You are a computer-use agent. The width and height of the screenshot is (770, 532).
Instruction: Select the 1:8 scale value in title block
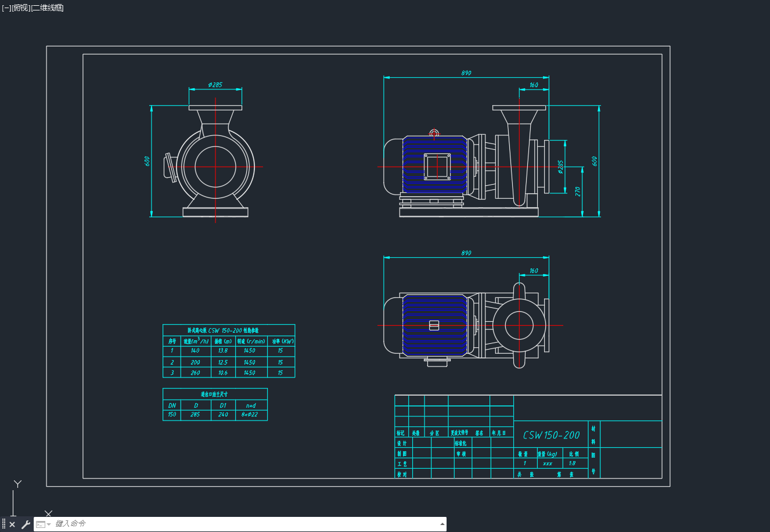(x=572, y=463)
